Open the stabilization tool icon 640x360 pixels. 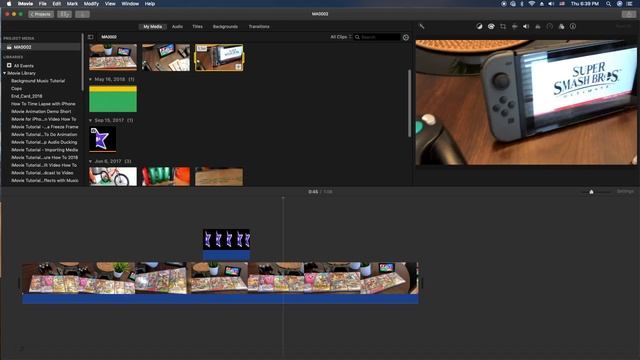point(514,26)
